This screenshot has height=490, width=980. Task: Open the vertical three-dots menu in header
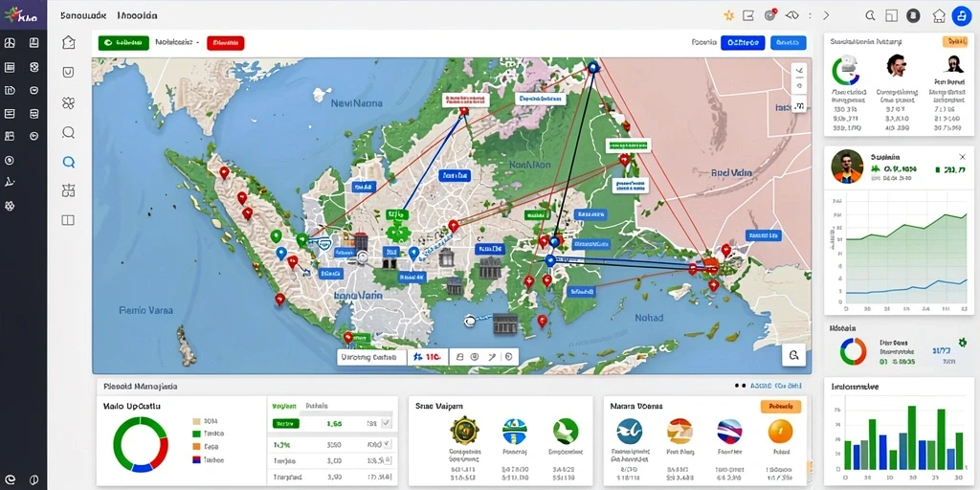coord(810,15)
